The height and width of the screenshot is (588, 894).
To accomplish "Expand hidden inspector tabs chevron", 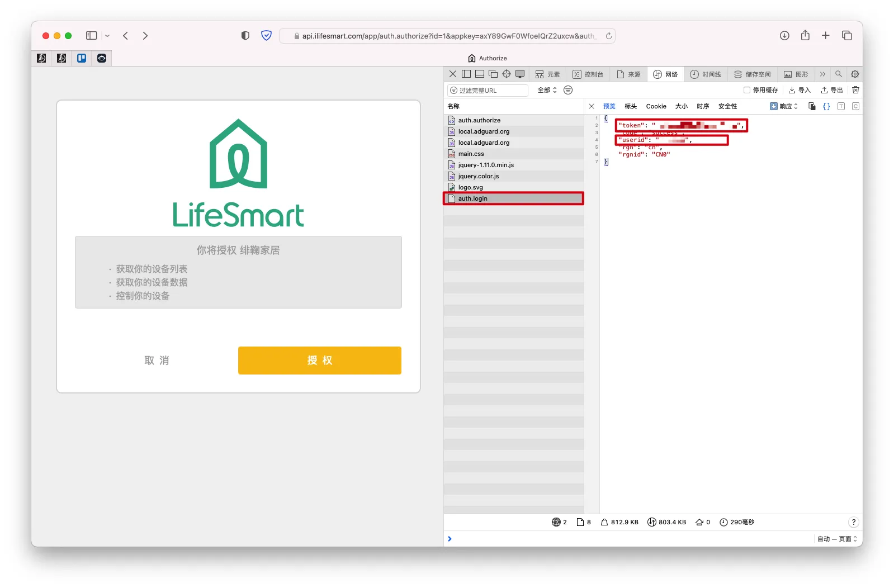I will 822,74.
